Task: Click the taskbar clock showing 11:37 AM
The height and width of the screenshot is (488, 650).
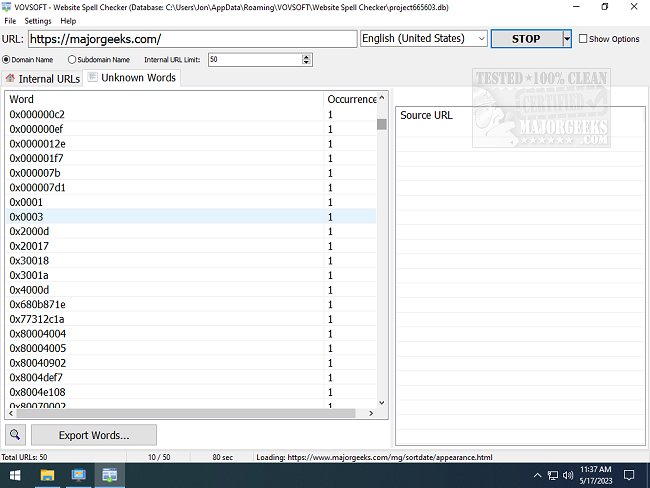Action: pyautogui.click(x=596, y=475)
